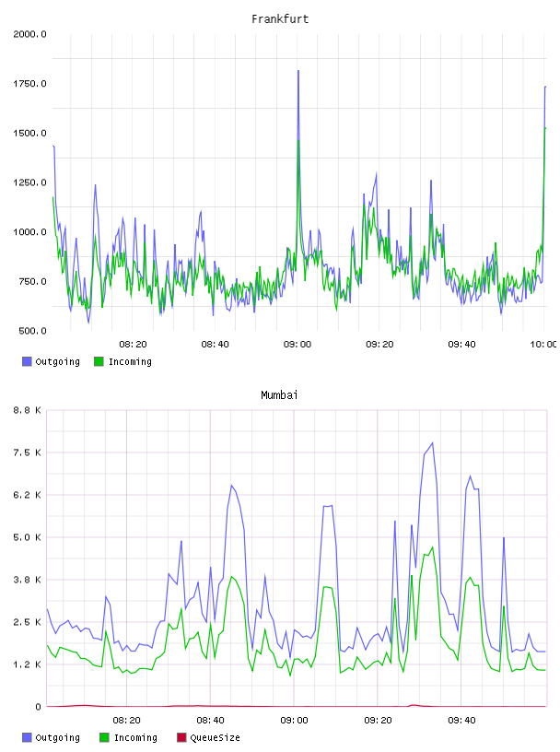This screenshot has width=560, height=752.
Task: Click the green Incoming swatch in Frankfurt legend
Action: [99, 361]
